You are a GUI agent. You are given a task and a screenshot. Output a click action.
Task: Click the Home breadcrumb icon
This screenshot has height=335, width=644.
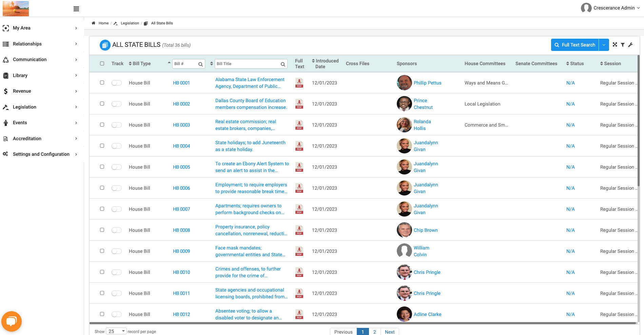point(94,23)
